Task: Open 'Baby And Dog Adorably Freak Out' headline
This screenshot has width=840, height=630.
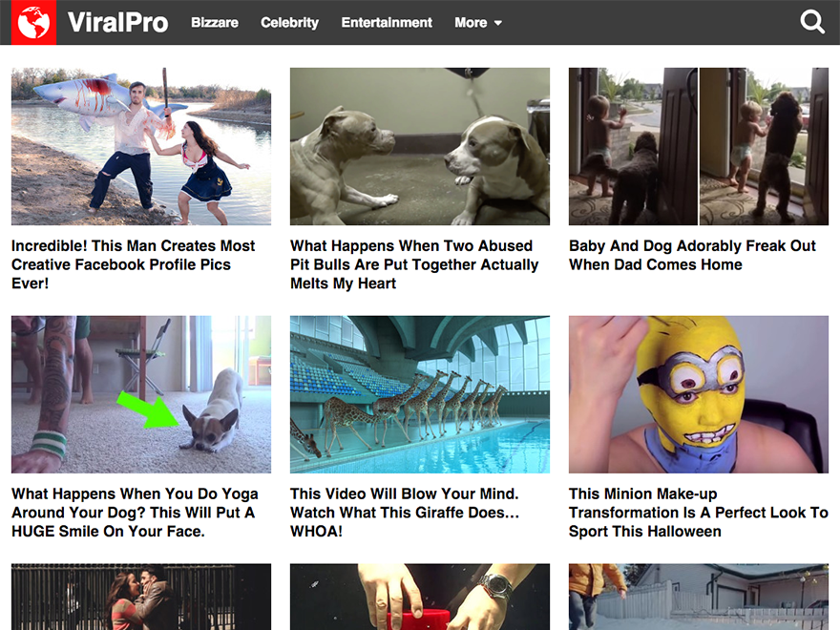Action: click(692, 255)
